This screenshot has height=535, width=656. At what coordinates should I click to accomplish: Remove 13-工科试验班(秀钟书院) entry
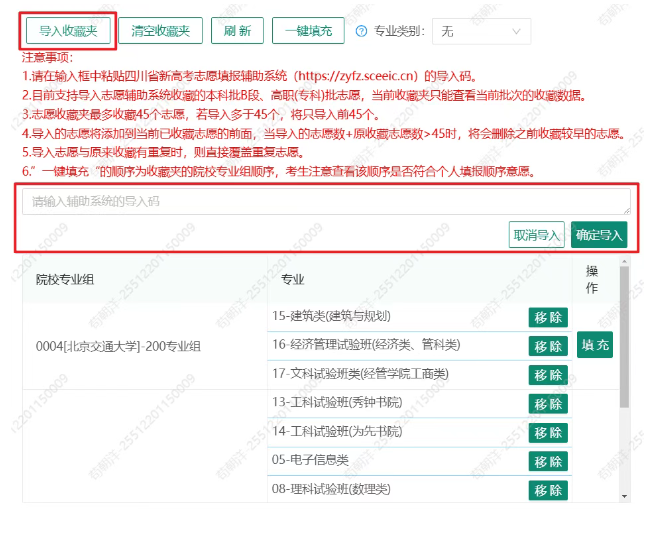point(548,403)
